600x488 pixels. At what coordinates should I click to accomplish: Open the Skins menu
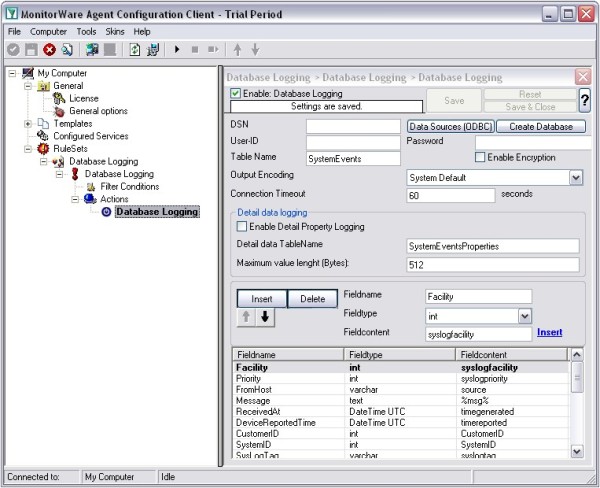click(115, 31)
